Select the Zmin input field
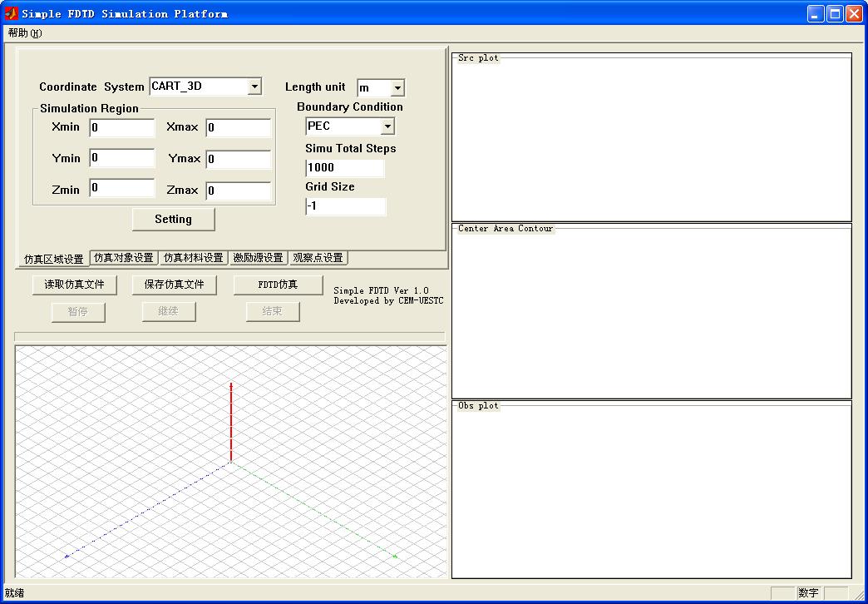 [121, 188]
